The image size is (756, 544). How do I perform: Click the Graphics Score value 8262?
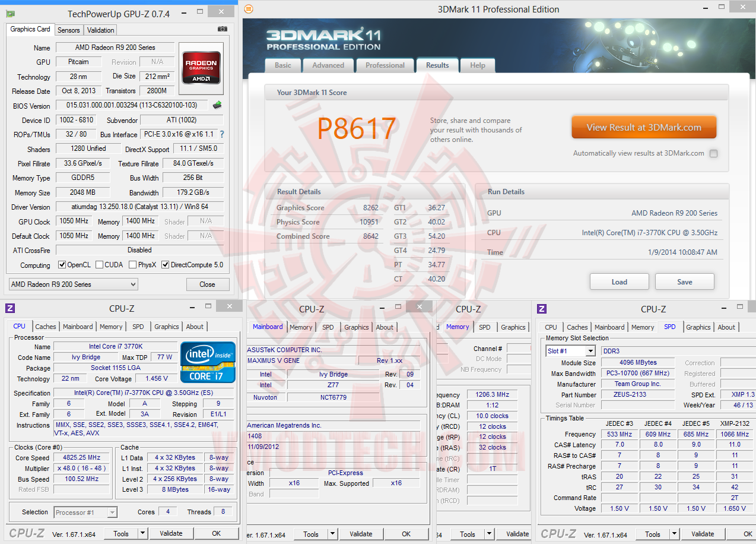click(x=371, y=208)
